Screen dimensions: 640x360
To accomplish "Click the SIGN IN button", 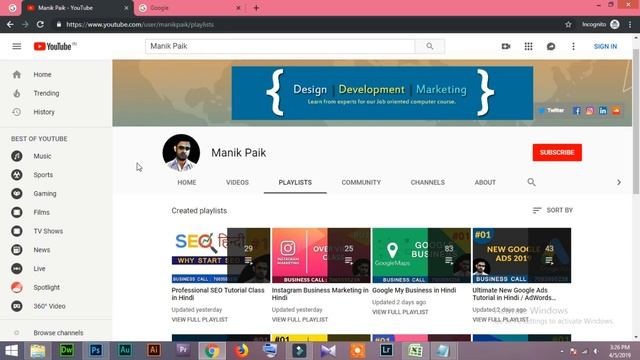I will (x=605, y=46).
